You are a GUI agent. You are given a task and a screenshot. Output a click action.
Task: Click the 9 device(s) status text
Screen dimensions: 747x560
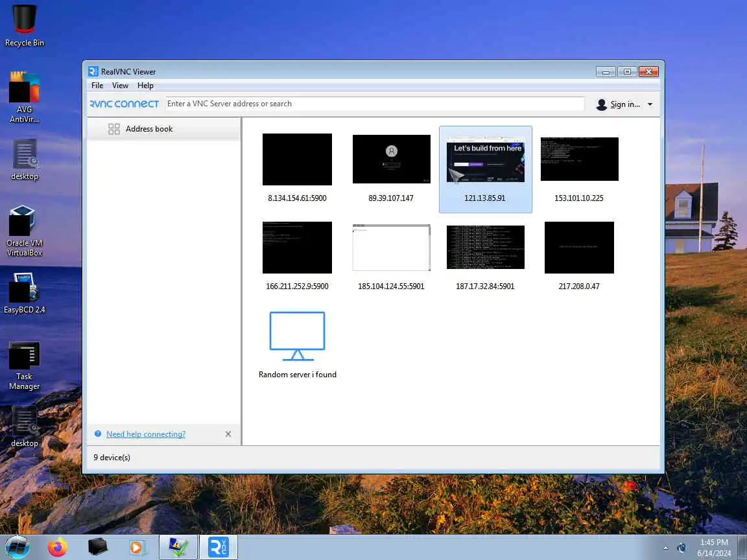pyautogui.click(x=112, y=458)
